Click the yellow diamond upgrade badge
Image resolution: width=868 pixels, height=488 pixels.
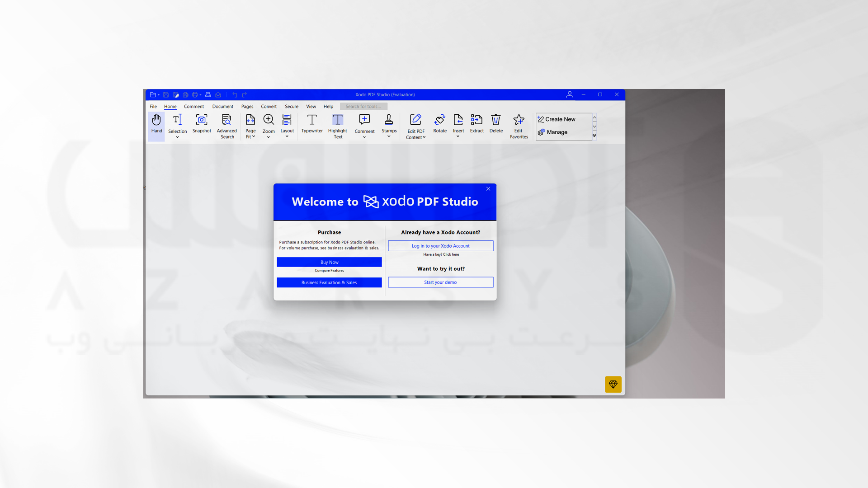click(x=613, y=385)
